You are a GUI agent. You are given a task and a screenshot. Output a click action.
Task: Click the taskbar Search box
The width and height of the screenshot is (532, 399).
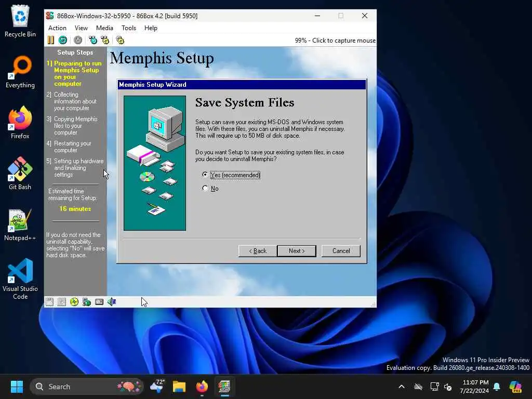[87, 387]
